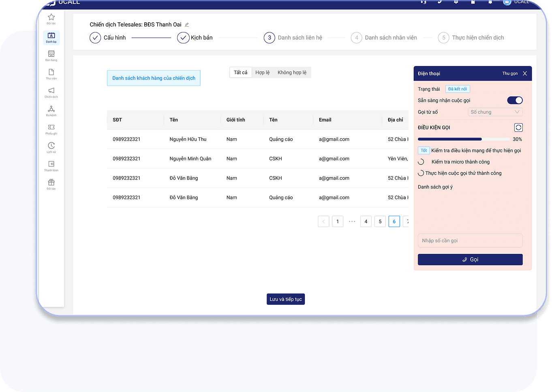The width and height of the screenshot is (552, 392).
Task: Open the Thanh toán wallet icon
Action: 51,166
